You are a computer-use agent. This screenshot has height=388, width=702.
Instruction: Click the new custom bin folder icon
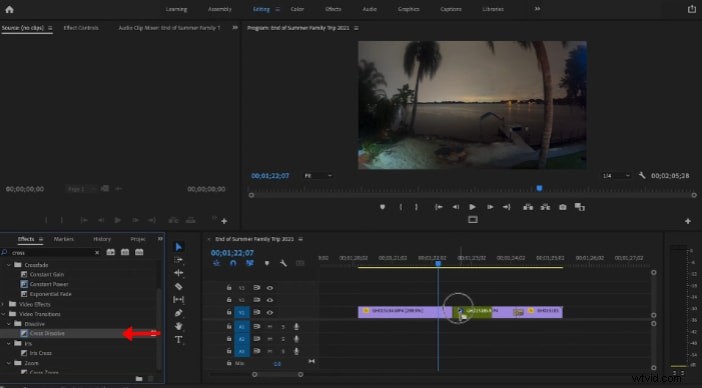[139, 379]
